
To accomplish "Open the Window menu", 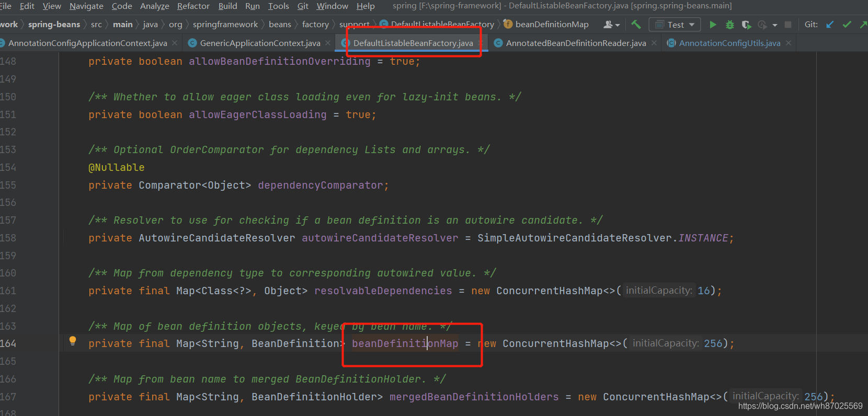I will coord(333,6).
